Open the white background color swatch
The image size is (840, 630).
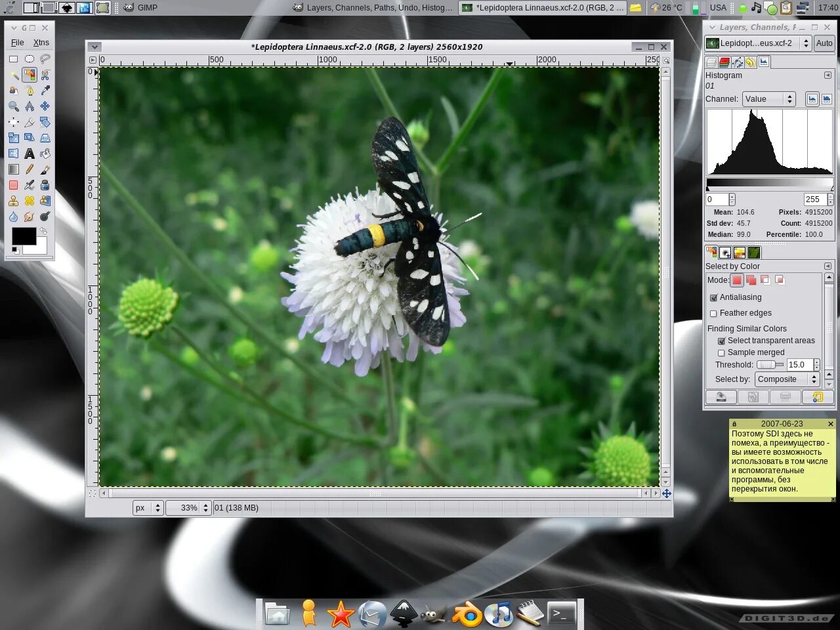(38, 249)
